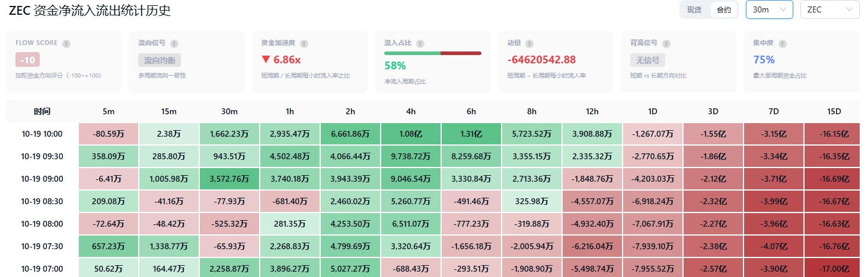This screenshot has height=277, width=868.
Task: Open help icon next to 资金加速度
Action: [304, 44]
